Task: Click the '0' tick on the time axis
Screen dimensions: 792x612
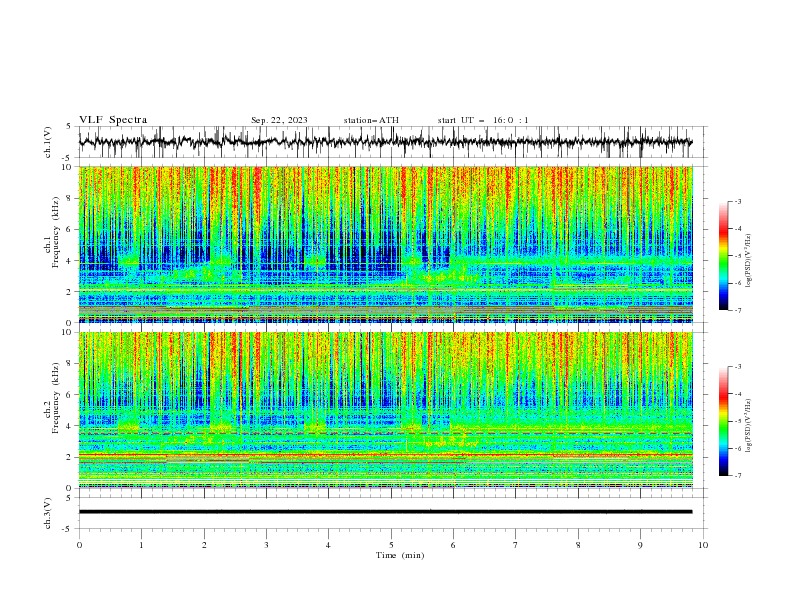Action: (x=79, y=545)
